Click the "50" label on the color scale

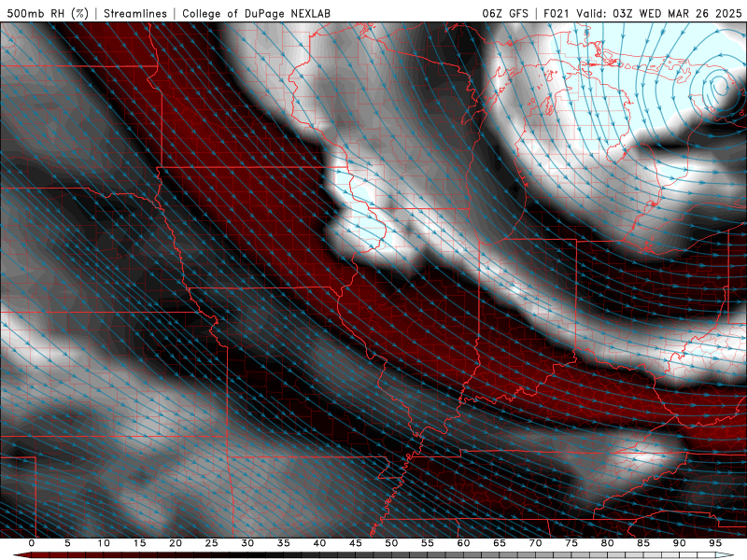pyautogui.click(x=391, y=543)
